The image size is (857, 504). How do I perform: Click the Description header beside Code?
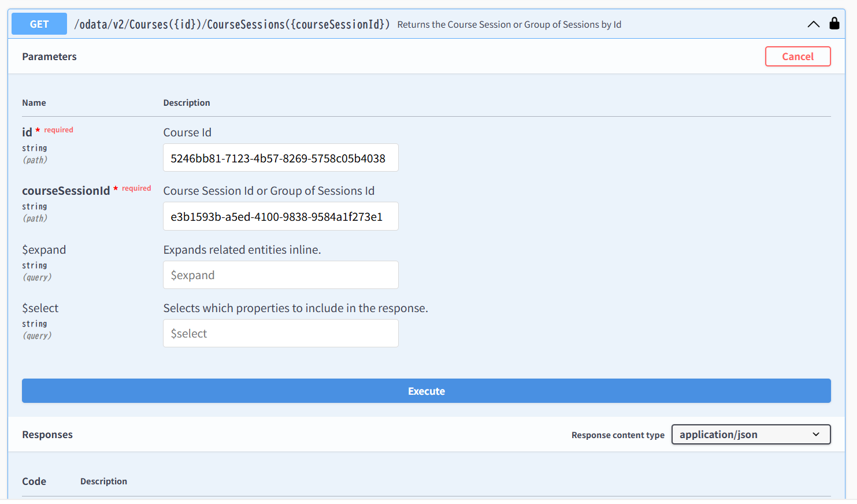[x=103, y=481]
